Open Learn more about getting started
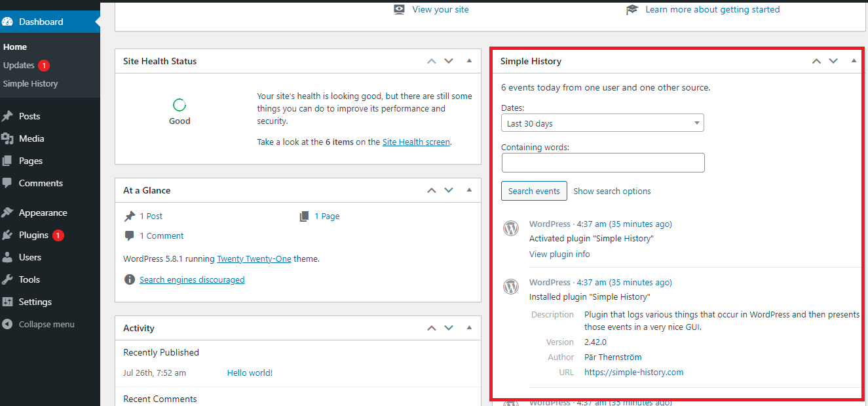 coord(713,9)
